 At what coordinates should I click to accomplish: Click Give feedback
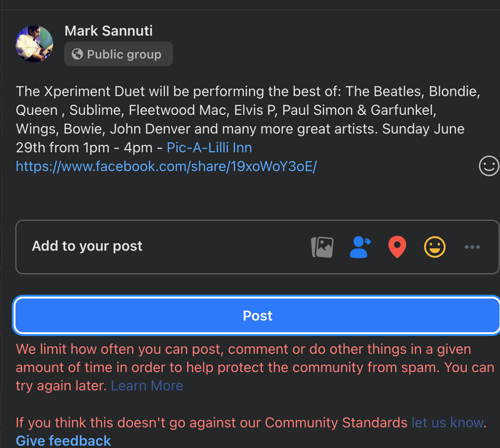click(63, 441)
